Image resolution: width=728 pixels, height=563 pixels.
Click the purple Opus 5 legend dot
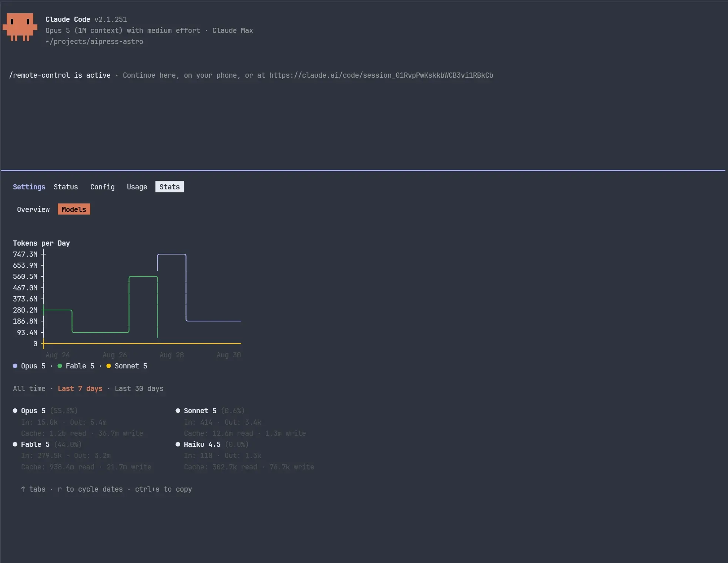click(15, 366)
